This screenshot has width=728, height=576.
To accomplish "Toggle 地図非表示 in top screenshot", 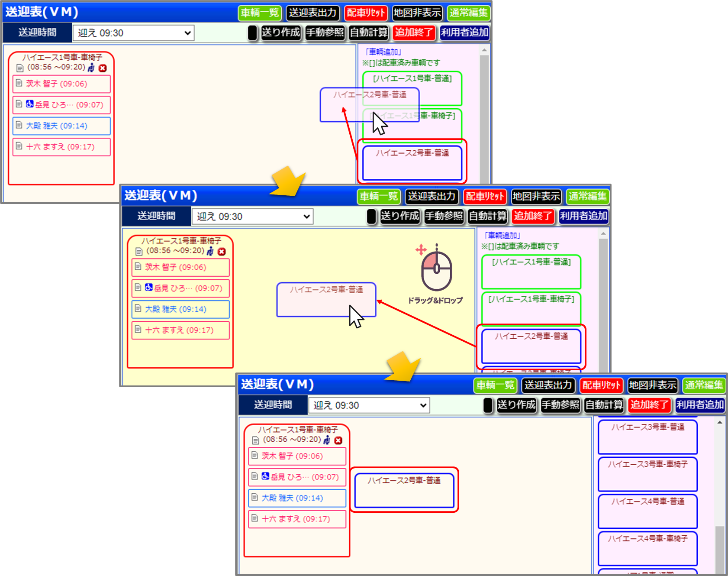I will [x=417, y=13].
